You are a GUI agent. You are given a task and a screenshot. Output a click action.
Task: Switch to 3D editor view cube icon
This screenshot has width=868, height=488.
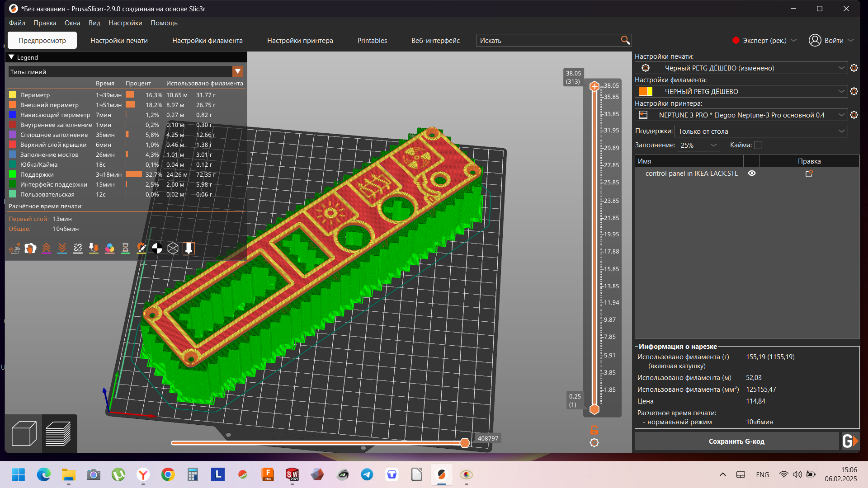[x=24, y=433]
